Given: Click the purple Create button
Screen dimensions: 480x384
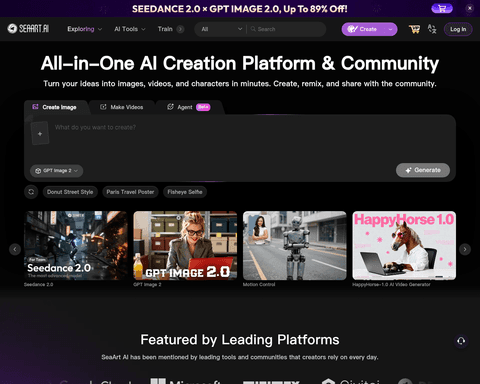Looking at the screenshot, I should coord(362,29).
